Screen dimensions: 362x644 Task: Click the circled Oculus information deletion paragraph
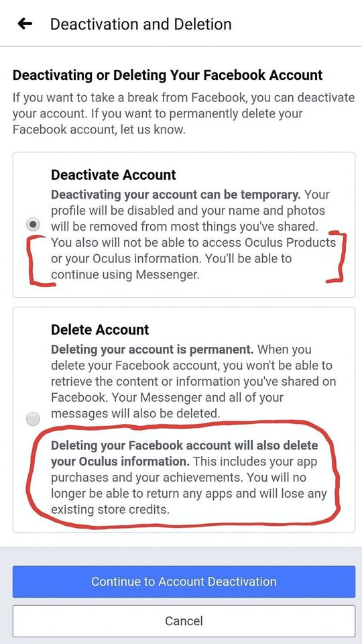point(189,478)
